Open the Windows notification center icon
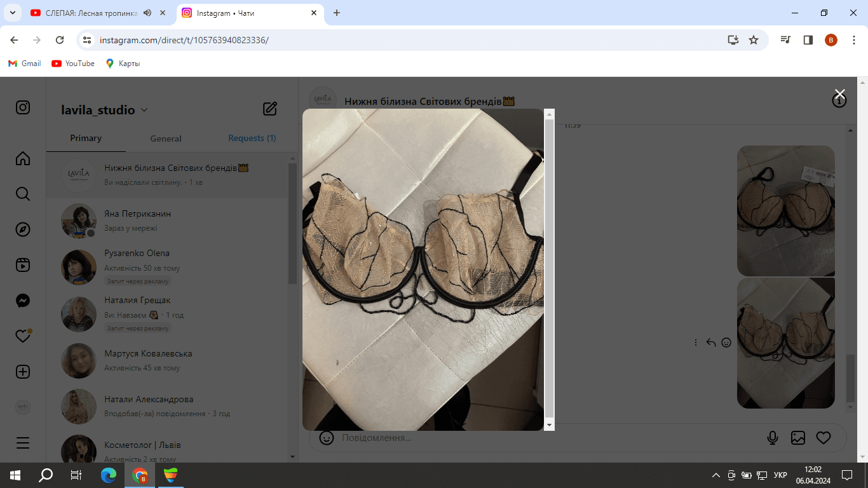Screen dimensions: 868x488 [x=847, y=475]
